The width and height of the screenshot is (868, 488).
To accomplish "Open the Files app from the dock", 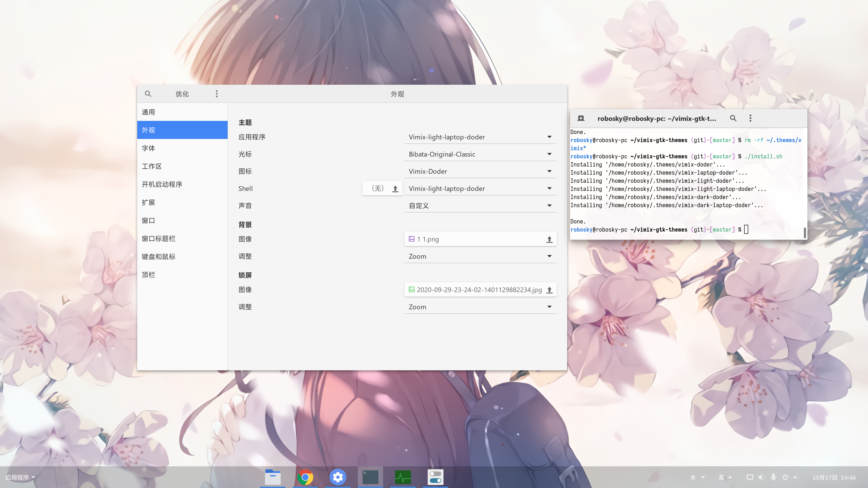I will [273, 477].
